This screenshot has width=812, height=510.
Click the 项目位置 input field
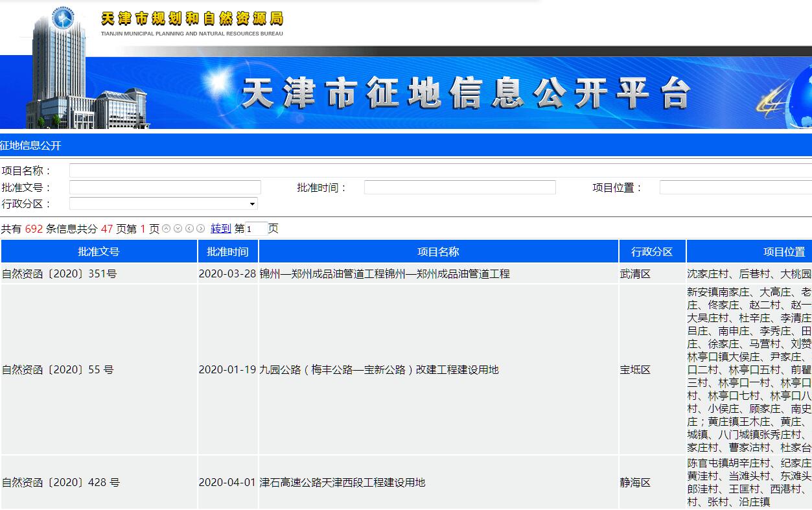pos(736,188)
